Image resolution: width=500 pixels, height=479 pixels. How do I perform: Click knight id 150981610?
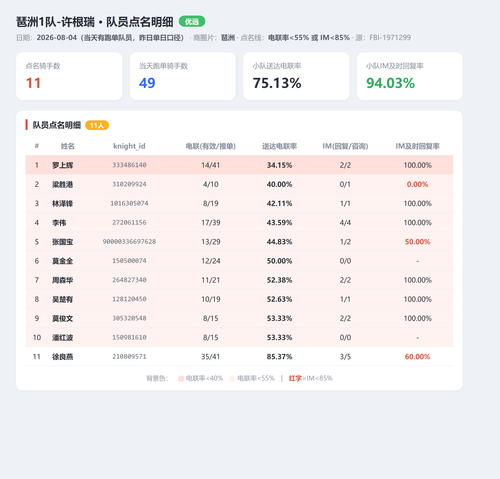pyautogui.click(x=129, y=338)
